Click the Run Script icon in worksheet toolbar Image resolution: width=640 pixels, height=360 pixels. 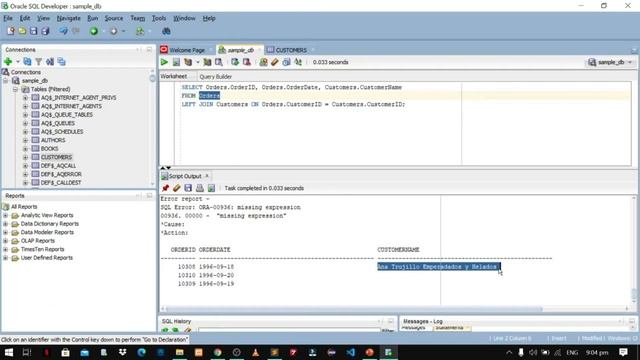click(176, 62)
